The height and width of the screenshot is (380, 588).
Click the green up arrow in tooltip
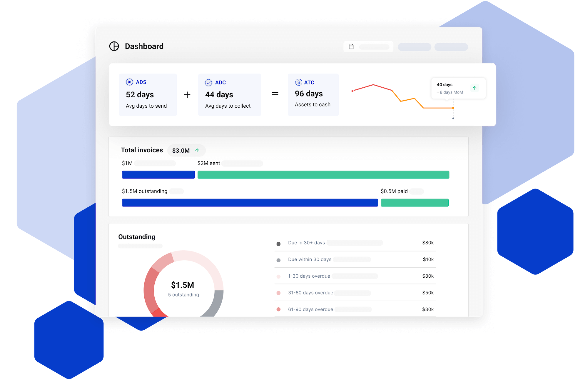pyautogui.click(x=475, y=88)
